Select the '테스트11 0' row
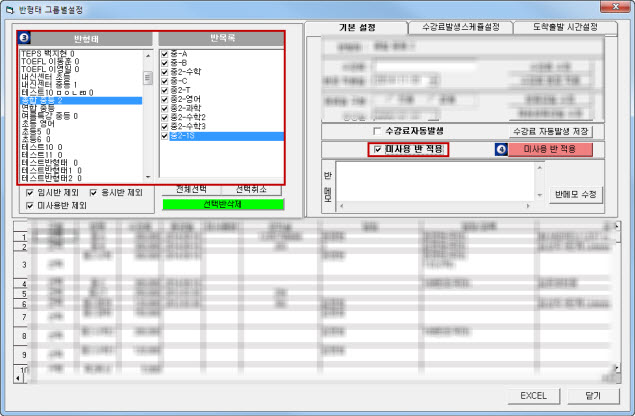 point(81,155)
